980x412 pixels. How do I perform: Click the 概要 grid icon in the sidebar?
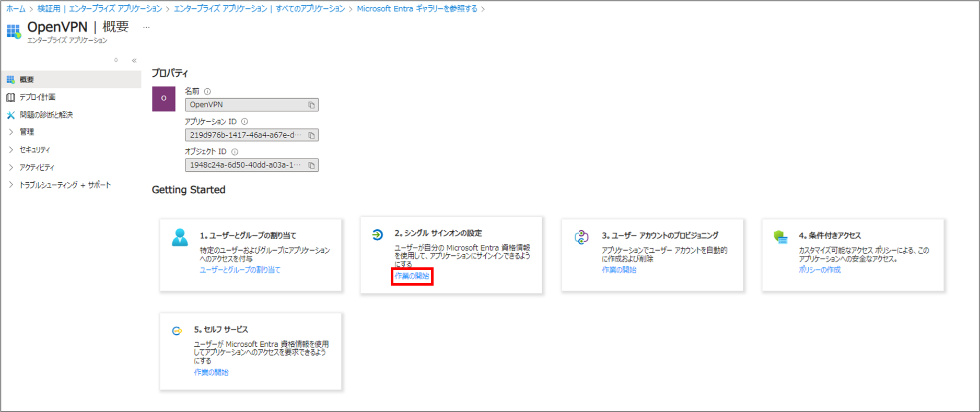coord(10,79)
